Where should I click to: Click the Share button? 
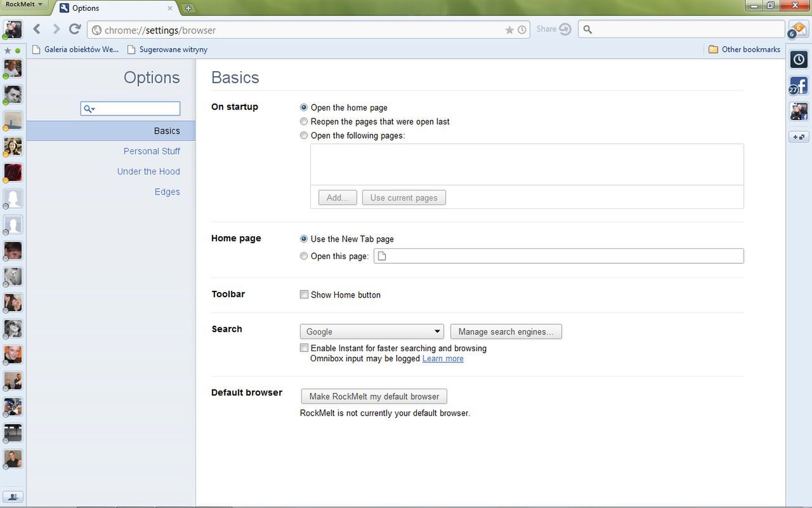554,29
